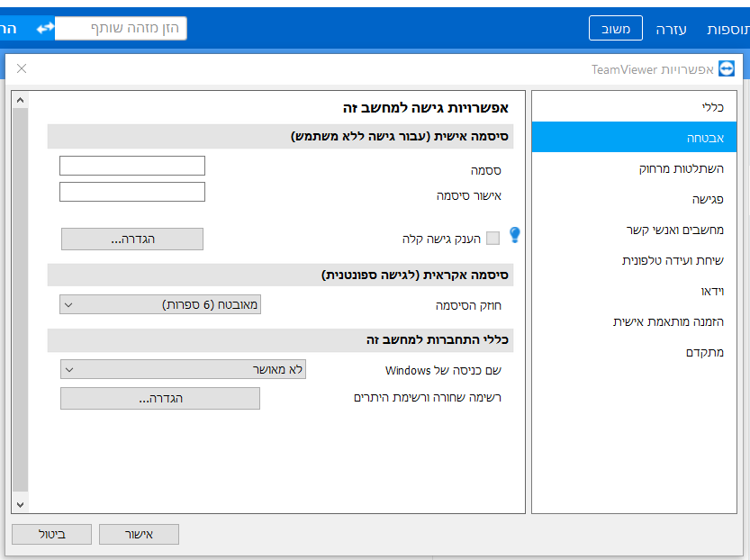Click into the סיסמה password field
The height and width of the screenshot is (560, 750).
point(132,166)
